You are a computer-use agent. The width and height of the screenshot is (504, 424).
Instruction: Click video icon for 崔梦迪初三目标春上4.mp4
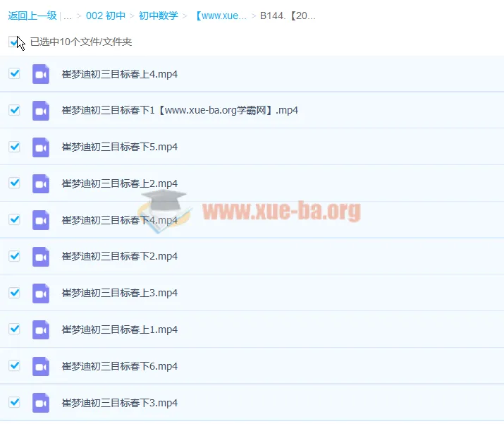pyautogui.click(x=41, y=74)
